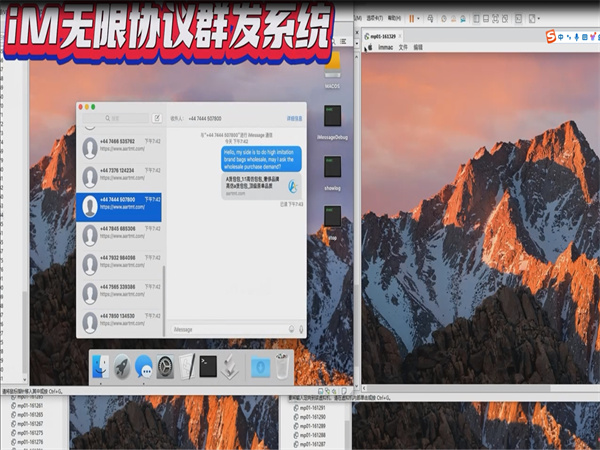
Task: Select conversation +44 7845 685306
Action: click(x=119, y=233)
